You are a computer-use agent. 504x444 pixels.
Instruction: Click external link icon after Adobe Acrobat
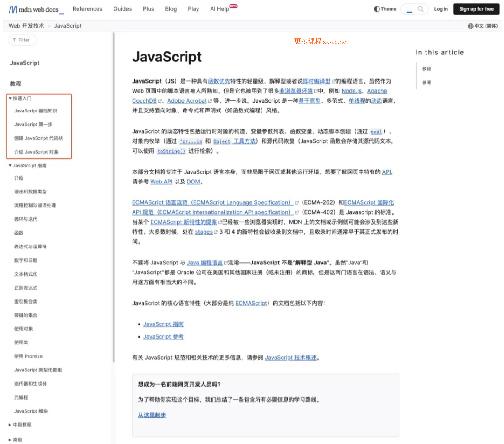click(210, 101)
